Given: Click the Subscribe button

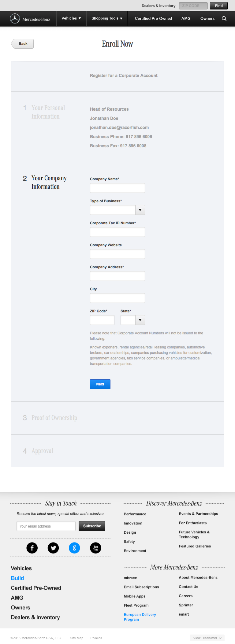Looking at the screenshot, I should click(x=92, y=526).
